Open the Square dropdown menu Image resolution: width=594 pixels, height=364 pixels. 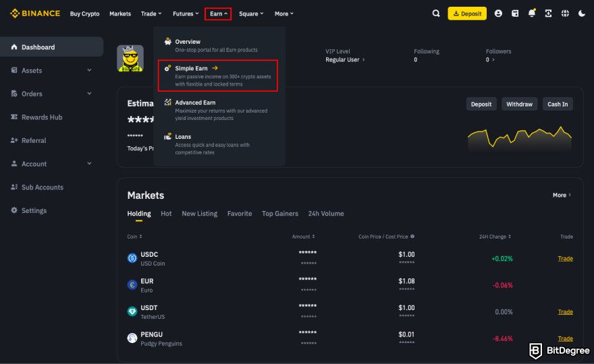point(251,13)
